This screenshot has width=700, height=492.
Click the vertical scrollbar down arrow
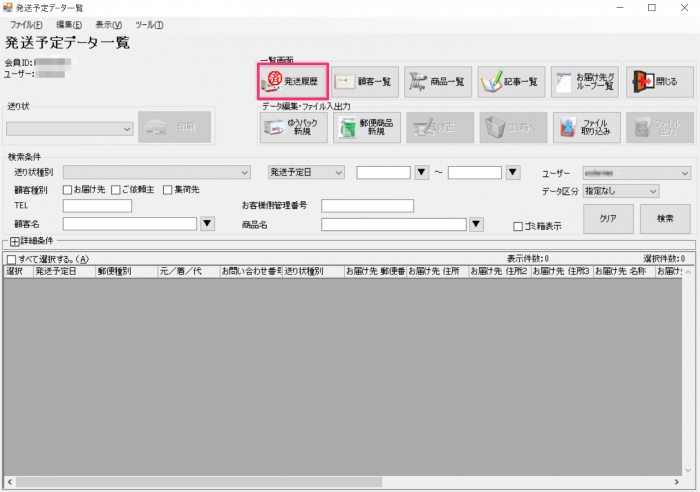pyautogui.click(x=688, y=471)
